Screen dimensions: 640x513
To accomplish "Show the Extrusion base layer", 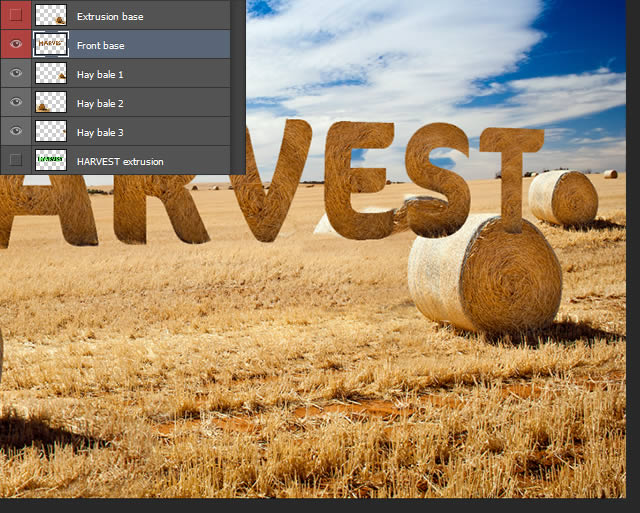I will [16, 15].
